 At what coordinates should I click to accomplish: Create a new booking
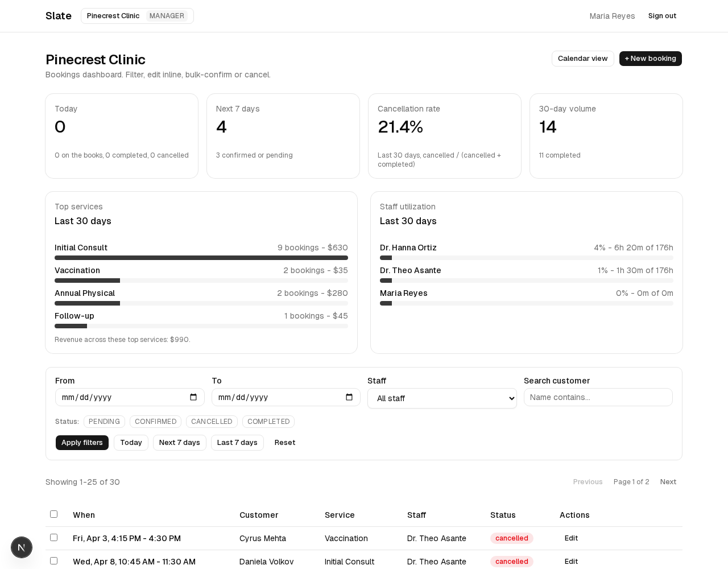tap(651, 59)
